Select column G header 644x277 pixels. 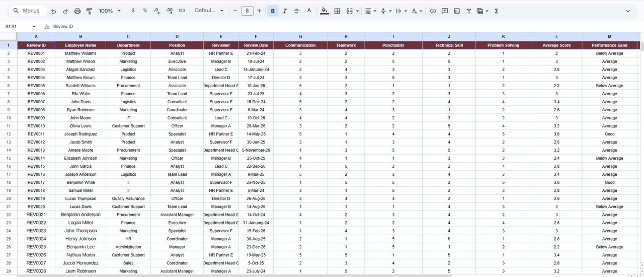point(300,37)
